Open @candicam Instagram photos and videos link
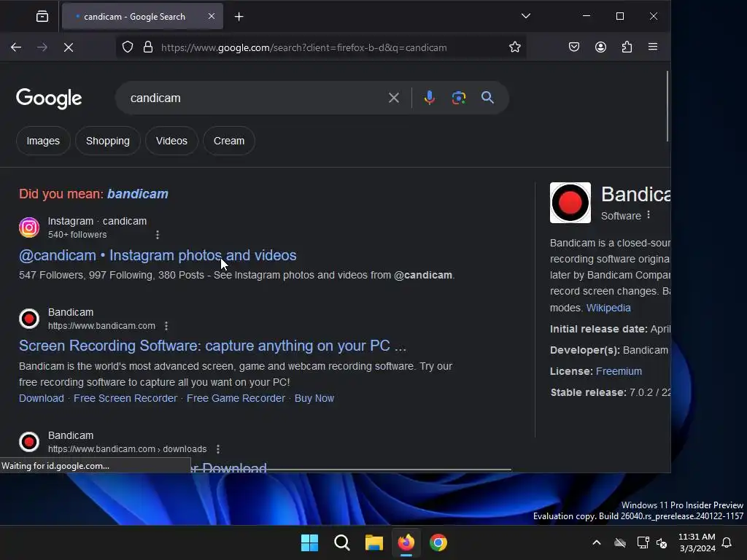The image size is (747, 560). (x=158, y=255)
